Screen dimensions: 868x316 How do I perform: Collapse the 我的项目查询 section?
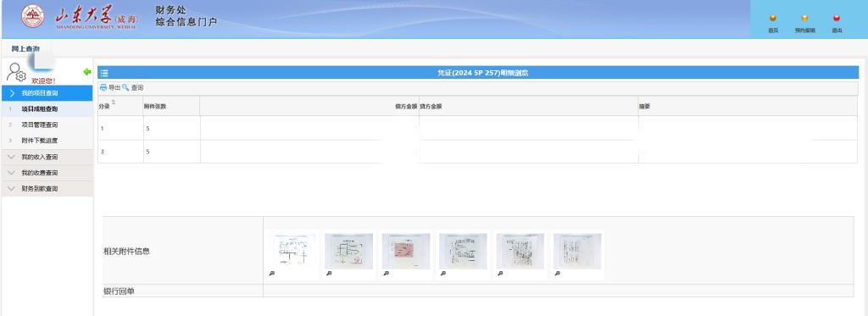[47, 93]
